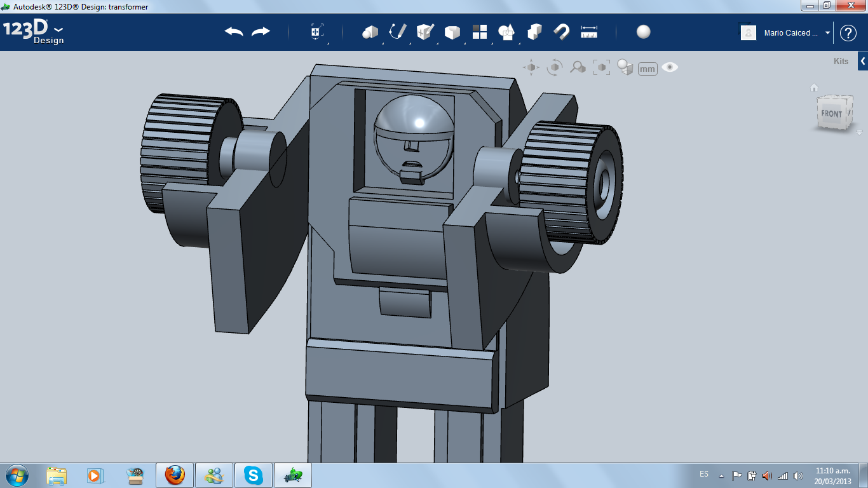Activate the Snap magnet tool
868x488 pixels.
click(561, 32)
